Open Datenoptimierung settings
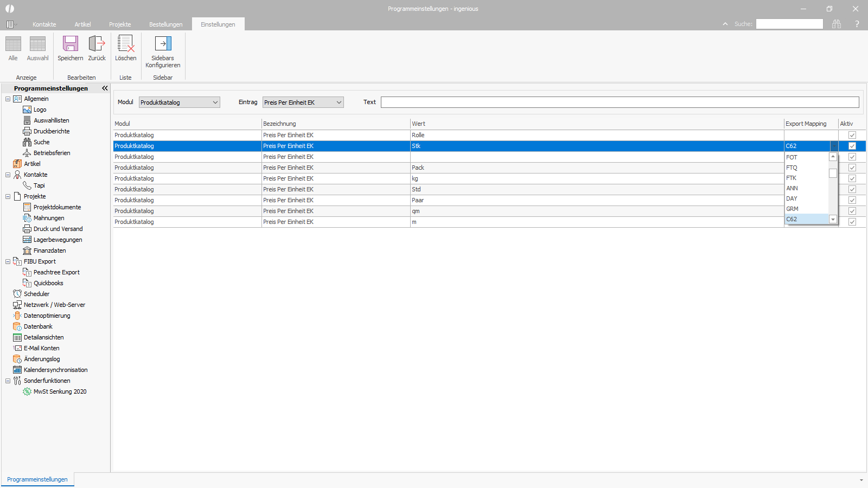This screenshot has height=488, width=868. [x=47, y=316]
